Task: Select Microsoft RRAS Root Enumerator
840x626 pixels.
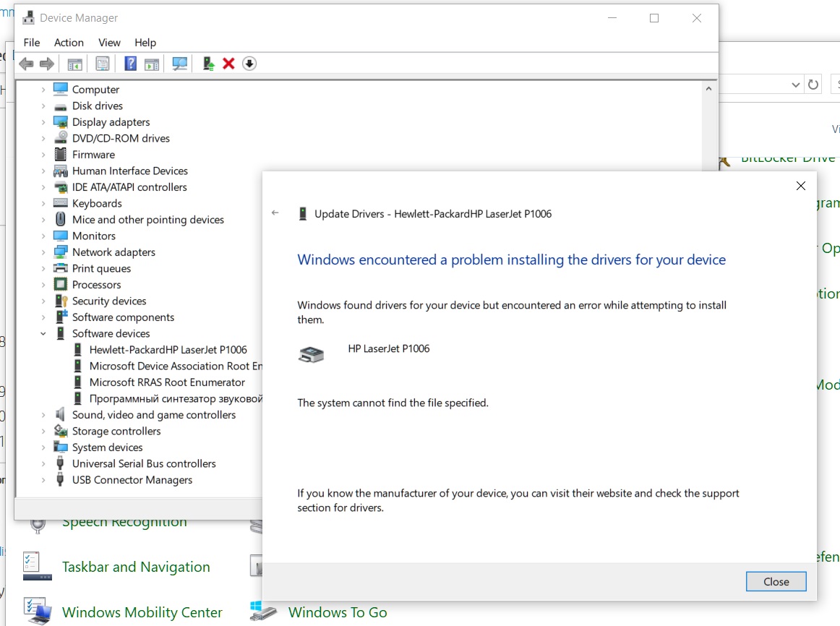Action: [x=167, y=382]
